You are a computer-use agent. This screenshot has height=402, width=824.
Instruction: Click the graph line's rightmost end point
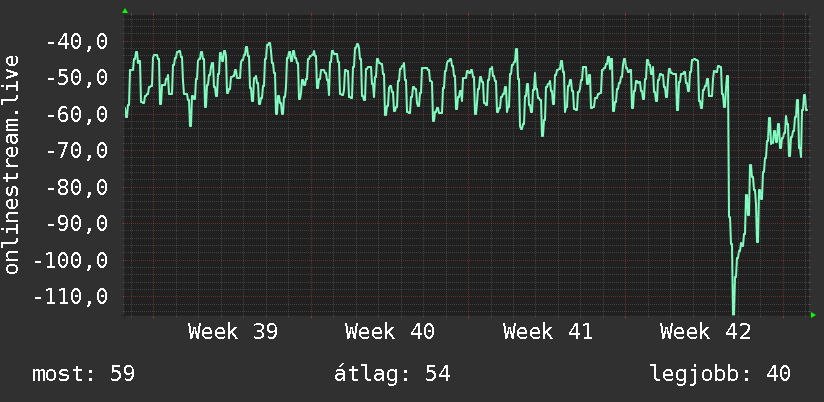pyautogui.click(x=807, y=110)
